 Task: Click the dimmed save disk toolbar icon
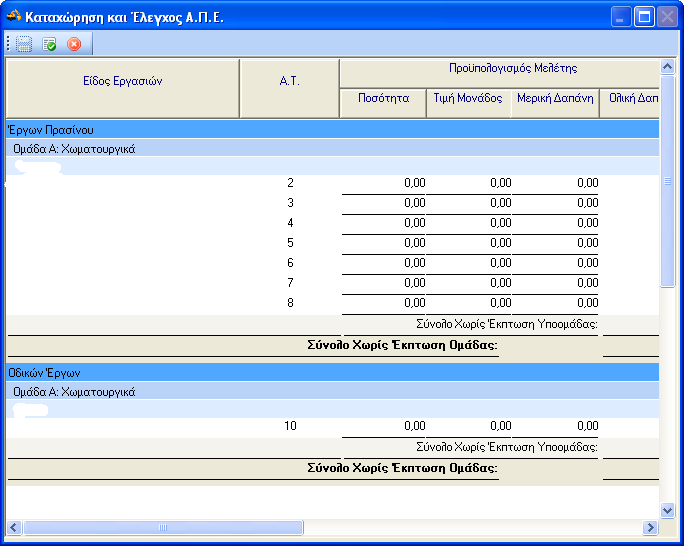[24, 44]
